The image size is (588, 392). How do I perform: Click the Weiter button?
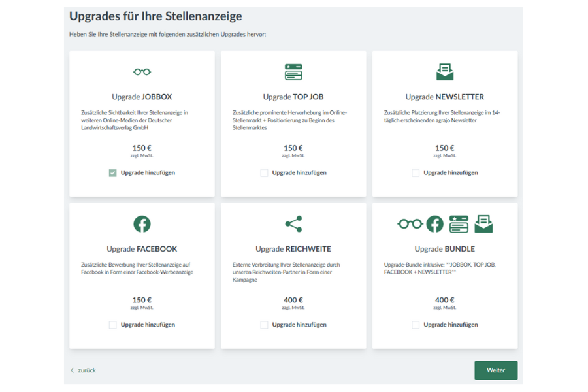tap(496, 370)
